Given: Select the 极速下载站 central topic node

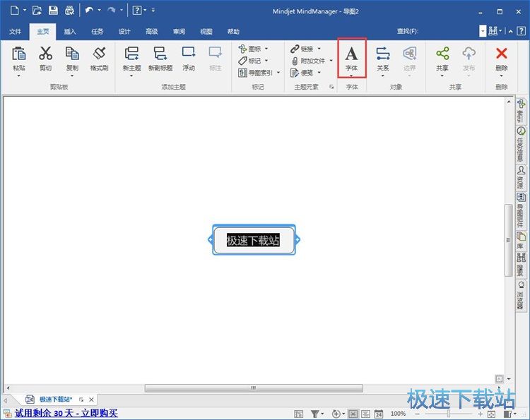Looking at the screenshot, I should click(253, 241).
